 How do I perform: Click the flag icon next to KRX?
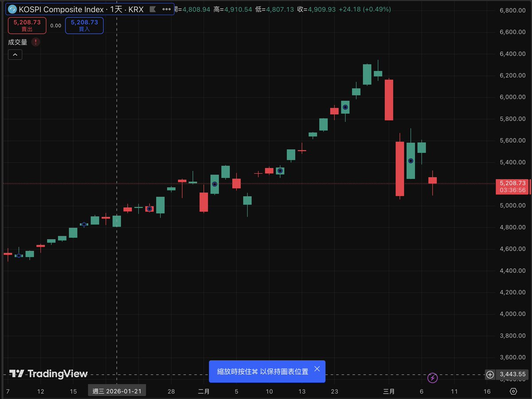point(153,9)
